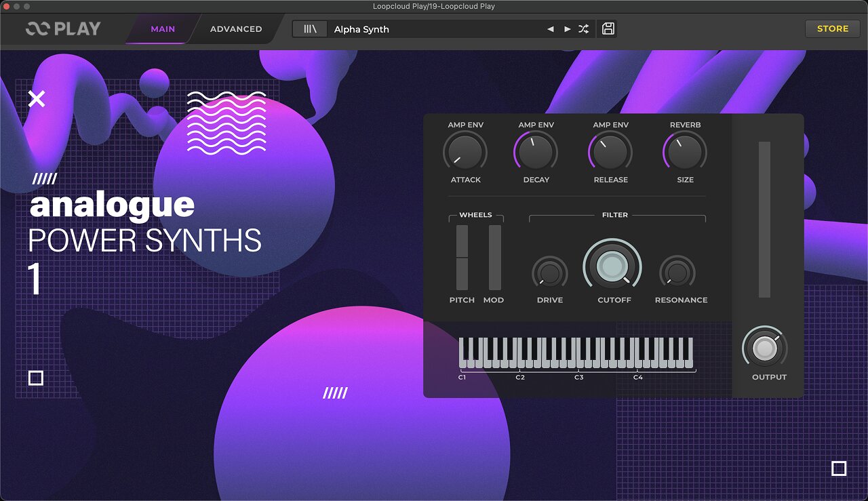Click the vertical output level meter

pyautogui.click(x=765, y=219)
